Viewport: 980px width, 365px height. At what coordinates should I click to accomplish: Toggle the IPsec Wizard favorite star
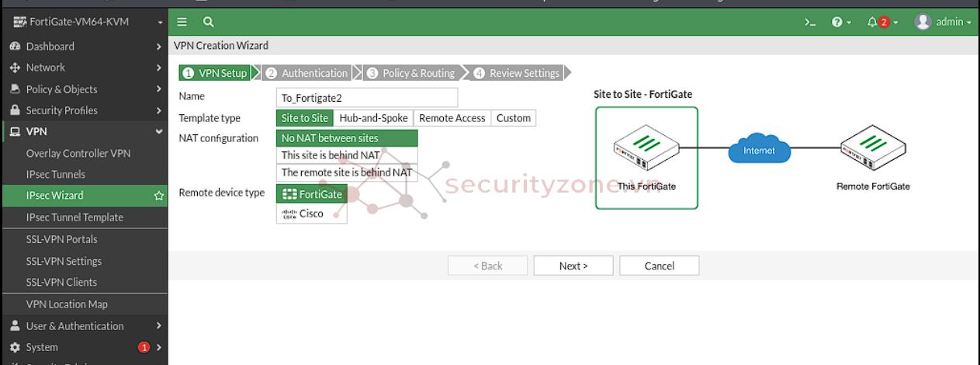159,196
